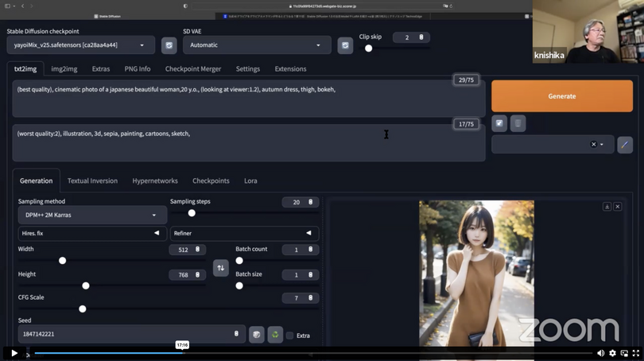
Task: Click the browser address bar
Action: point(323,6)
